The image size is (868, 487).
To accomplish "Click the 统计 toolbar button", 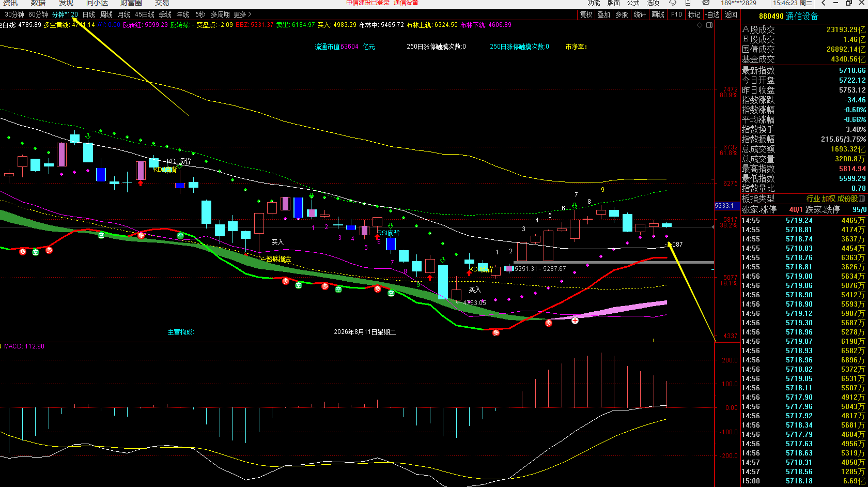I will (x=640, y=14).
